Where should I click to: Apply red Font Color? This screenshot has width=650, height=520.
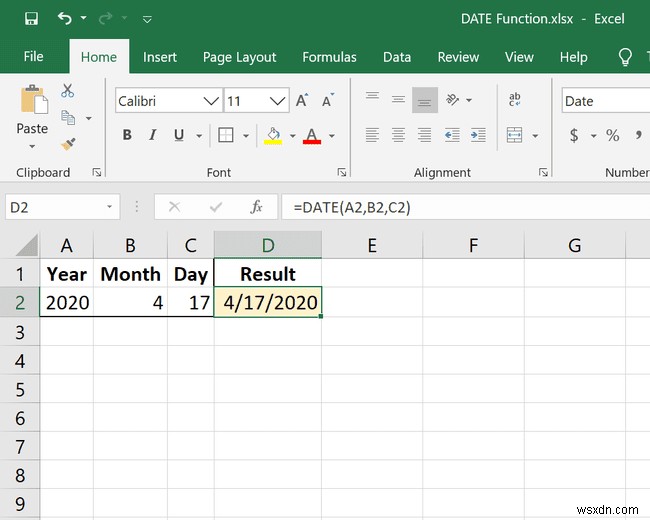point(312,136)
